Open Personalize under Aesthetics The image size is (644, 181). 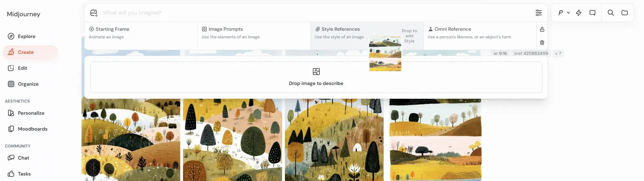[30, 113]
